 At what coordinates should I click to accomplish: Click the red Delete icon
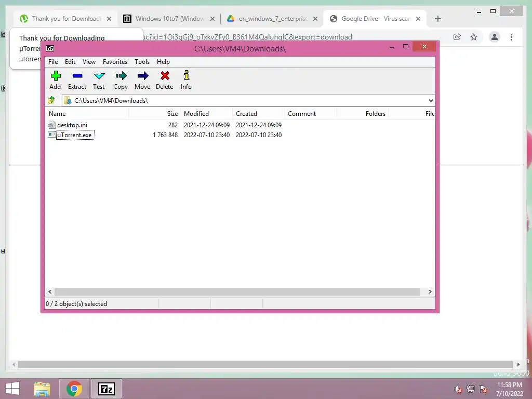point(165,76)
